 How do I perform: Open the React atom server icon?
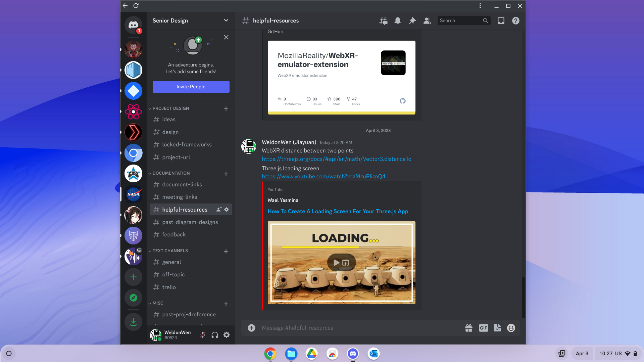[x=133, y=111]
